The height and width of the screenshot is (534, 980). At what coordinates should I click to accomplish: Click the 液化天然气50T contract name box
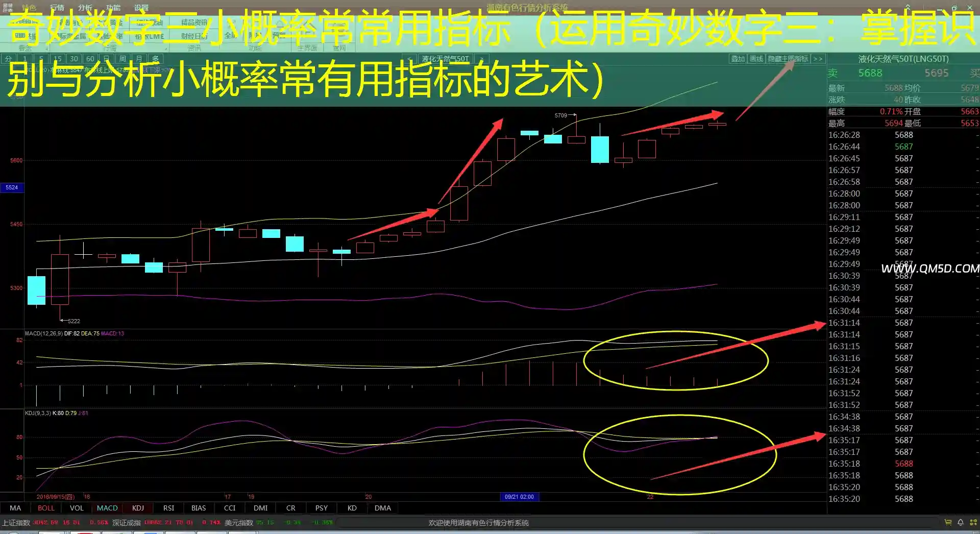[x=445, y=59]
